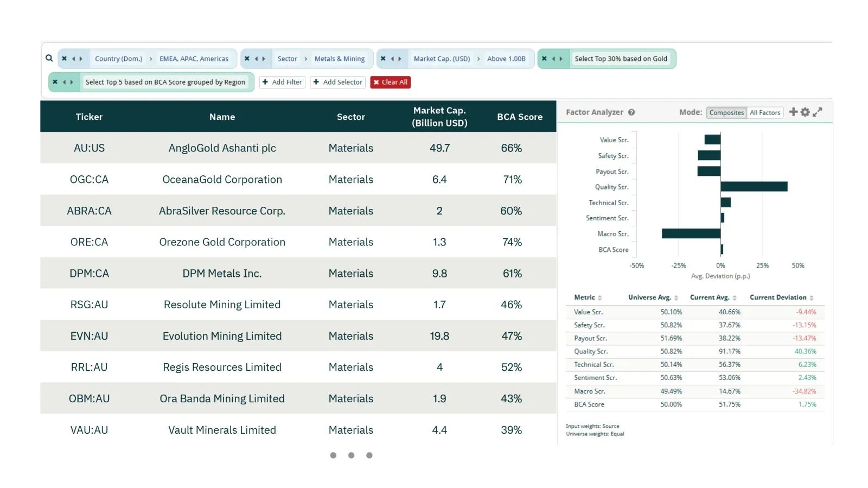The width and height of the screenshot is (868, 488).
Task: Open Factor Analyzer settings gear
Action: coord(805,112)
